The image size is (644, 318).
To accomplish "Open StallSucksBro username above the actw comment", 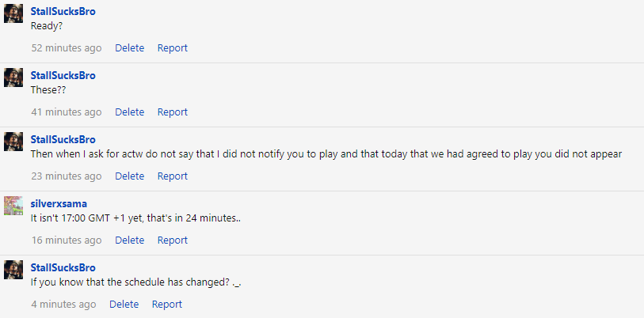I will 63,139.
